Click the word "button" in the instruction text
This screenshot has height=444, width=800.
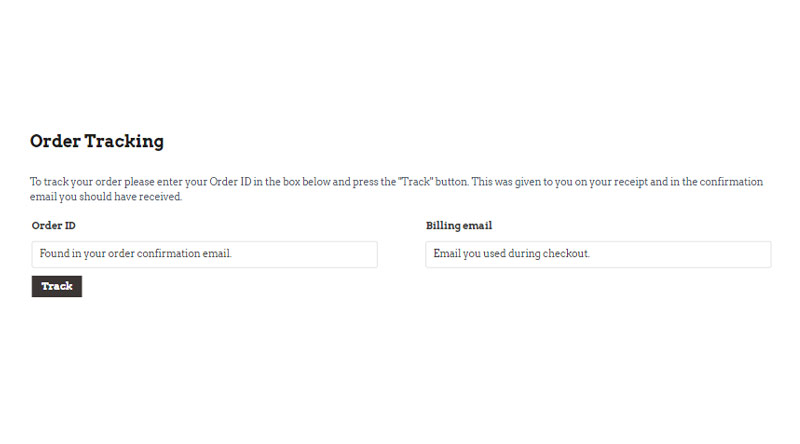tap(451, 182)
